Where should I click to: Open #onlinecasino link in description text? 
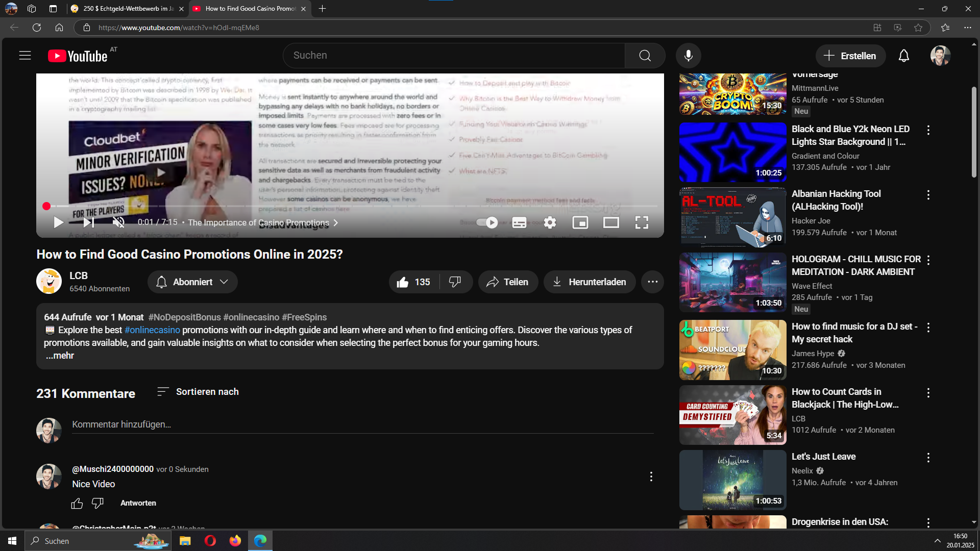point(152,330)
